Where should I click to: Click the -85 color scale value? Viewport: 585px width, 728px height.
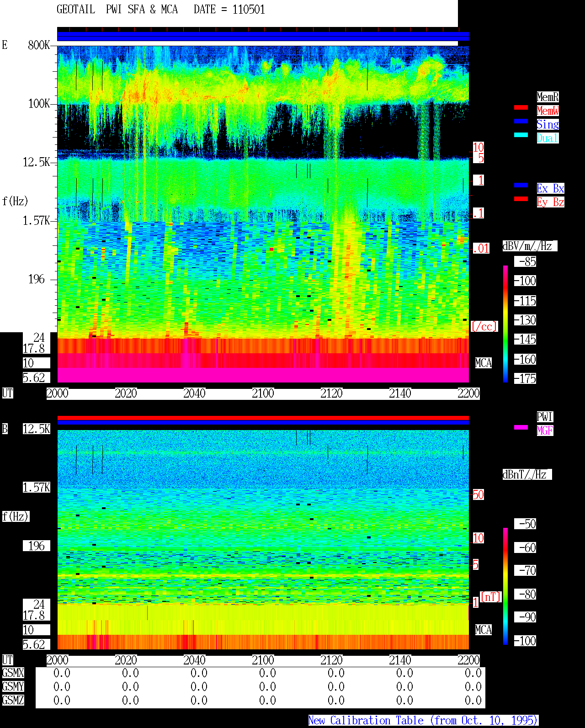[526, 261]
